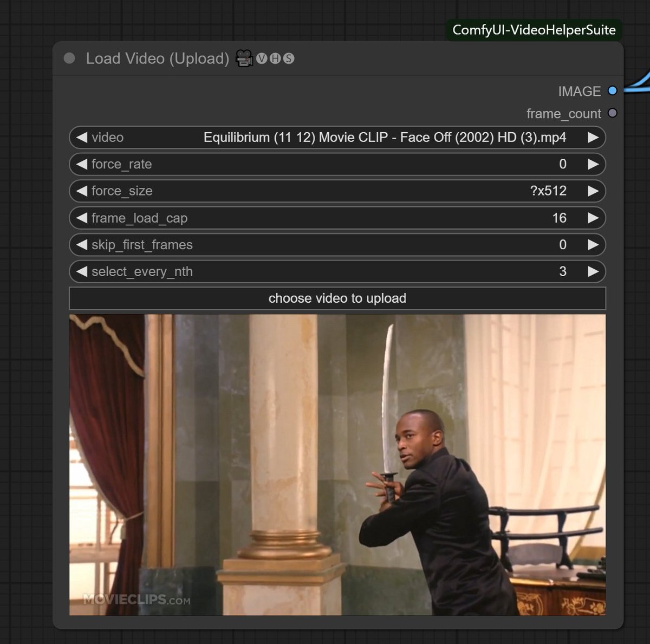
Task: Increase select_every_nth with right arrow
Action: point(593,271)
